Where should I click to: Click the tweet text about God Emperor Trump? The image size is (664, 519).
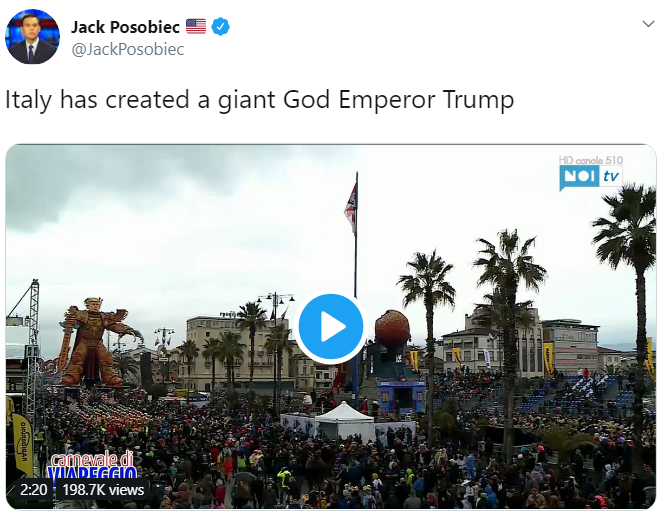click(259, 100)
